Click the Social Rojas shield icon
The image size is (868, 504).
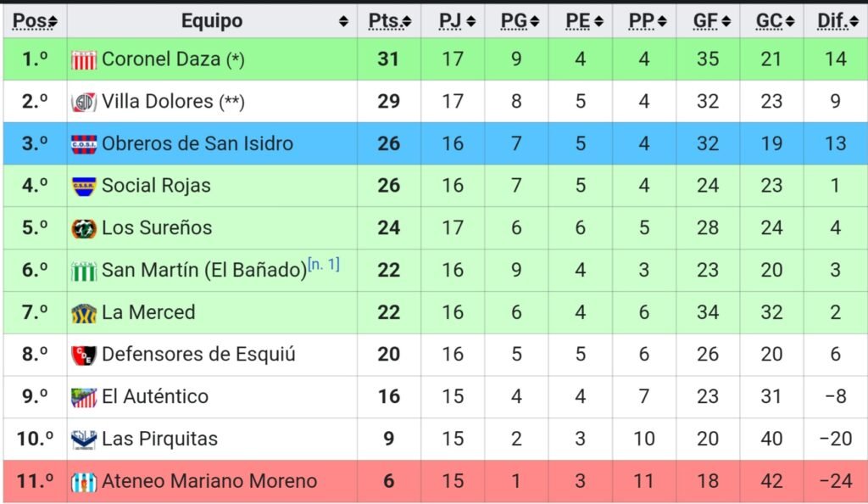click(x=84, y=186)
